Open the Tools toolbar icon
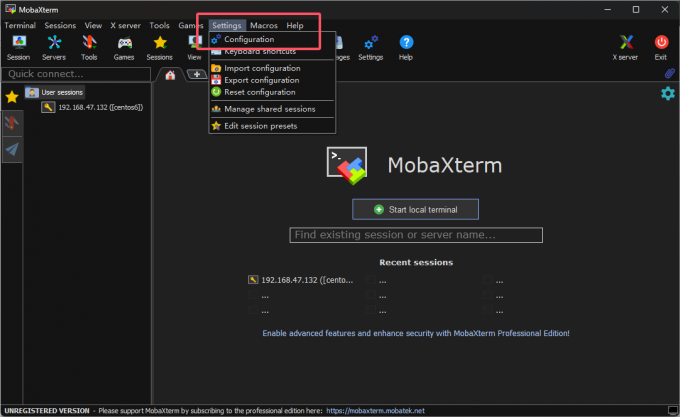This screenshot has width=680, height=417. 89,48
